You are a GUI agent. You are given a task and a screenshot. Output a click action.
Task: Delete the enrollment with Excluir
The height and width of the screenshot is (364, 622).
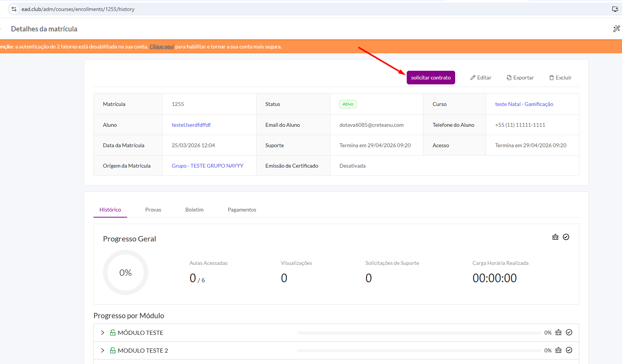560,78
